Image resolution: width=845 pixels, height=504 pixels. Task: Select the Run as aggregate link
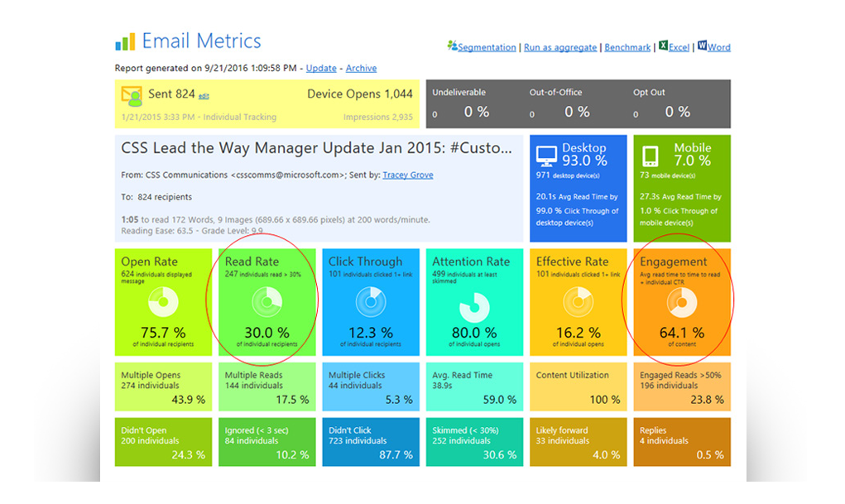pyautogui.click(x=560, y=48)
